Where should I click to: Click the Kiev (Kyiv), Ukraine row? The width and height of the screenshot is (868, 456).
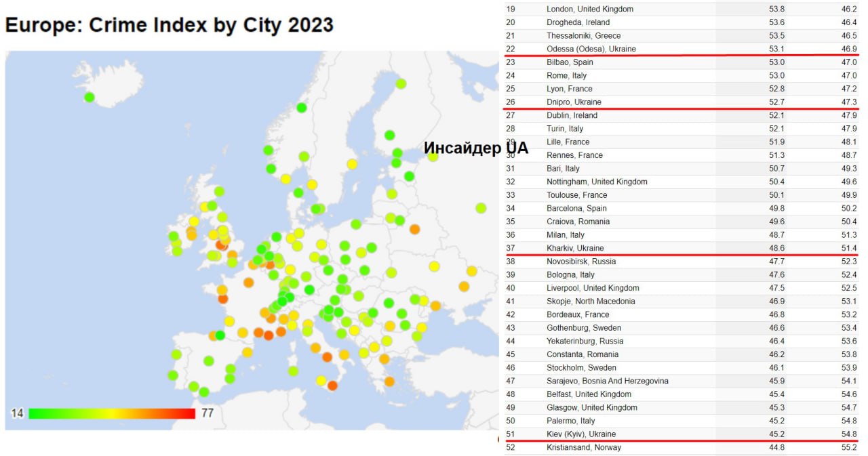click(x=580, y=434)
